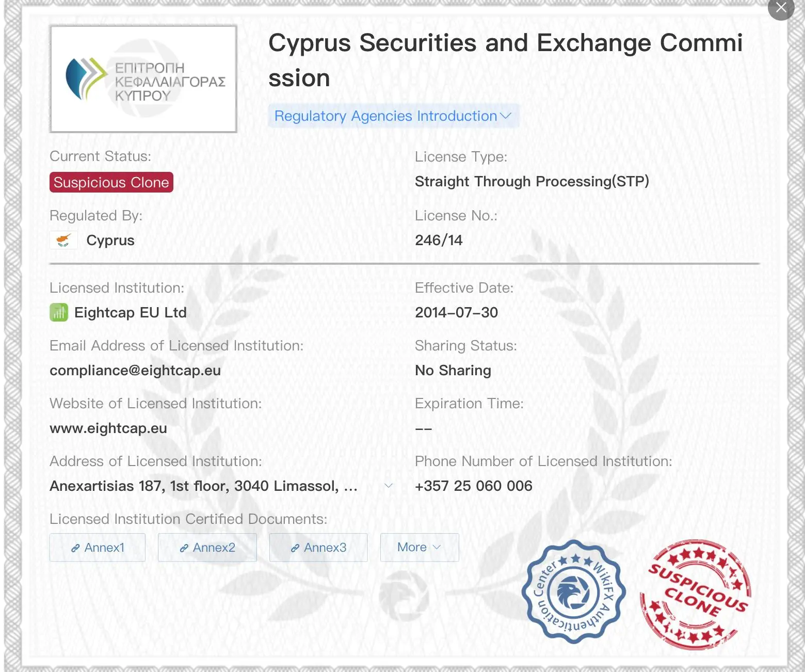Screen dimensions: 805x672
Task: Click the Cyprus Securities and Exchange Commission title
Action: point(506,60)
